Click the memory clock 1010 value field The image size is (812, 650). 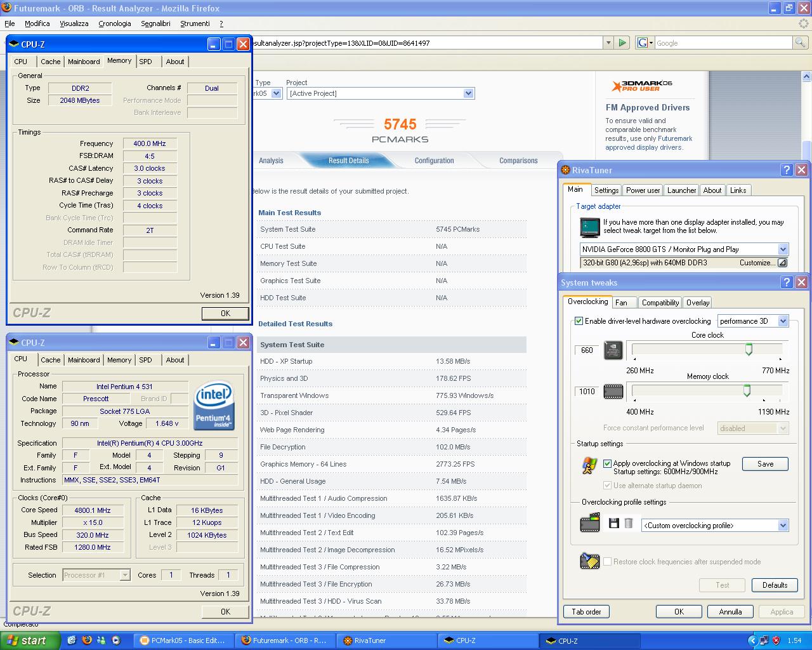click(587, 392)
